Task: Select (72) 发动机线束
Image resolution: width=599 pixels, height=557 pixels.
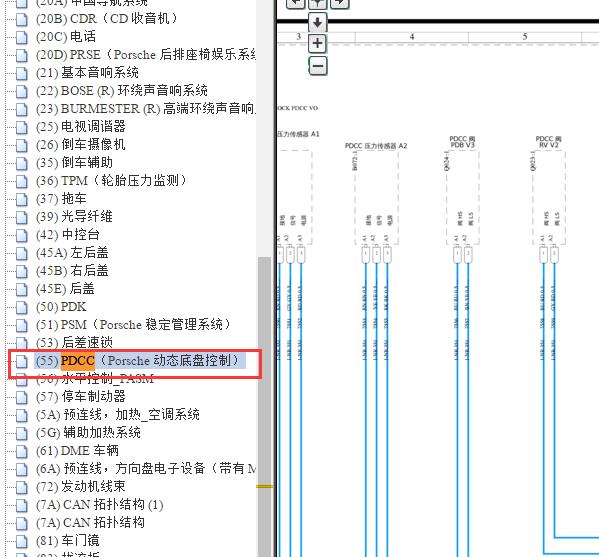Action: click(x=81, y=486)
